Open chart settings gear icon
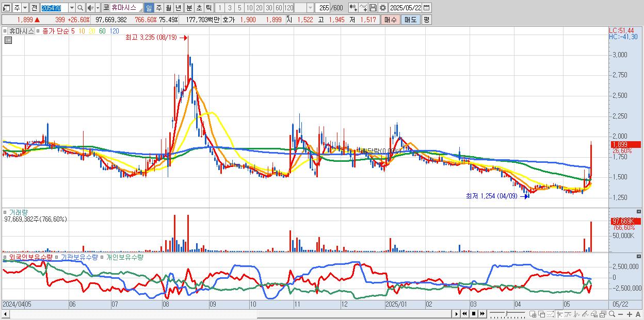 pos(383,8)
